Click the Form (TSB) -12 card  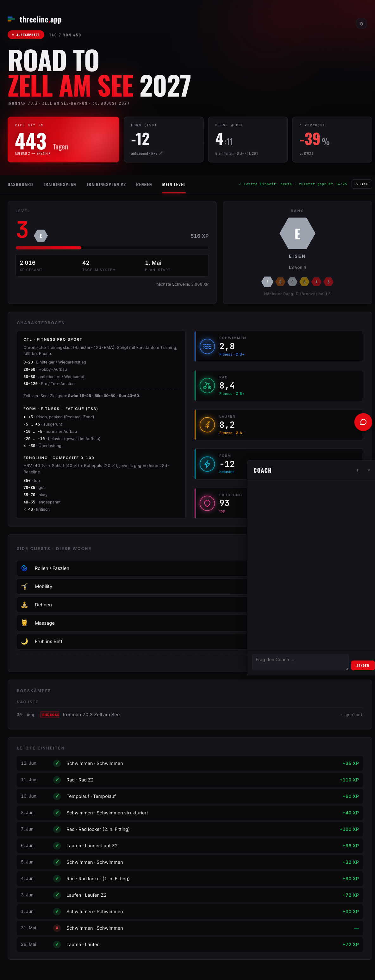click(164, 140)
